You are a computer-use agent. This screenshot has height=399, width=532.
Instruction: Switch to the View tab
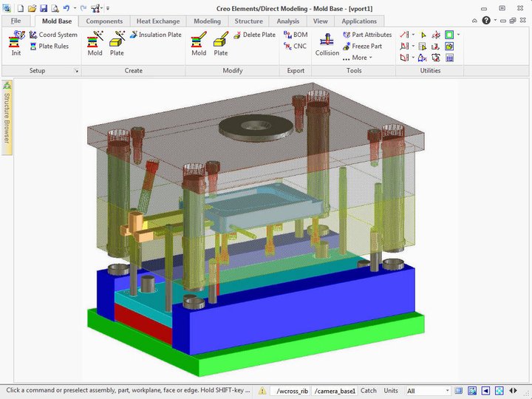point(320,21)
